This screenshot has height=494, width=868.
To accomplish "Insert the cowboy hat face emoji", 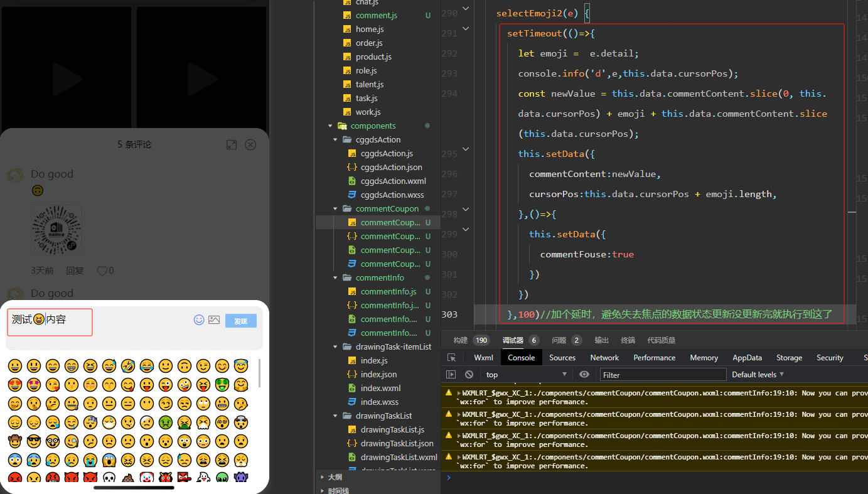I will tap(15, 441).
